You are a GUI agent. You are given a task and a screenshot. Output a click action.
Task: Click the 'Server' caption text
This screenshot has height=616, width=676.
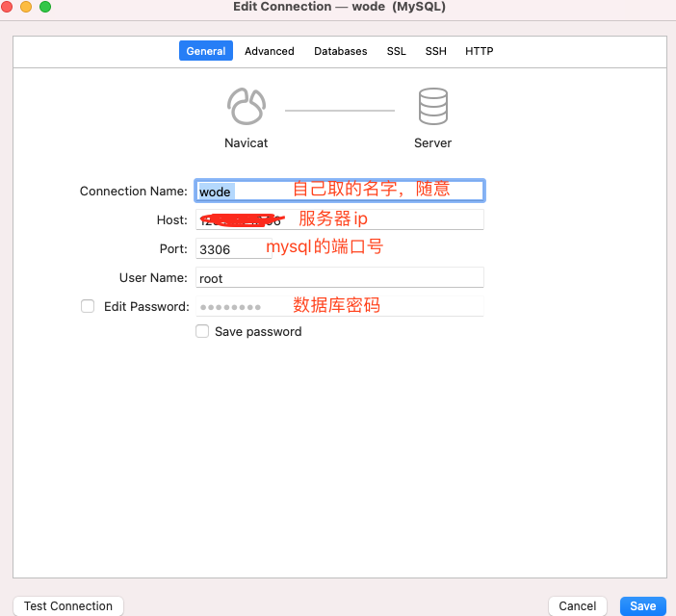click(x=432, y=142)
